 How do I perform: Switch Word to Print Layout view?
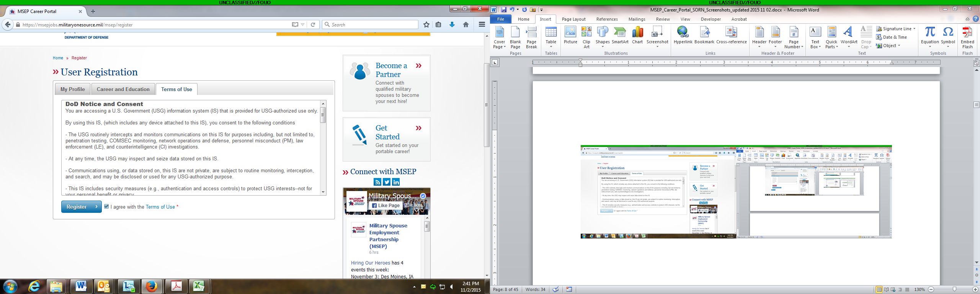pos(879,289)
